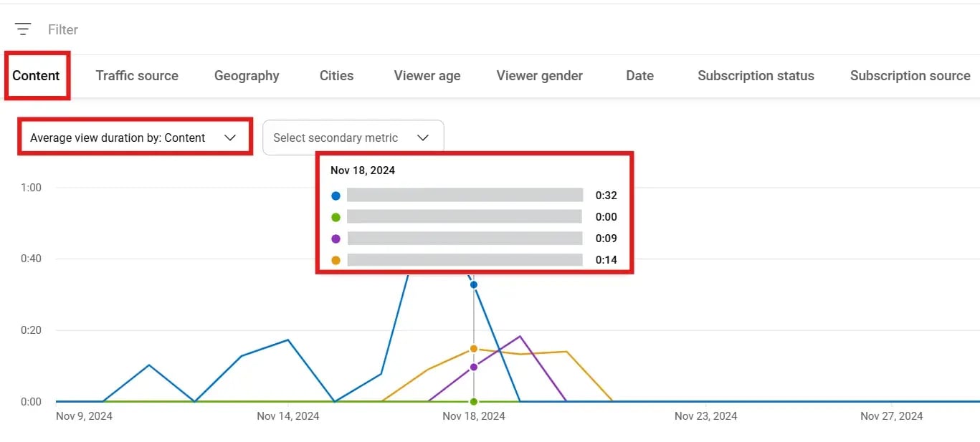Click the blue data point on the chart

click(x=473, y=285)
